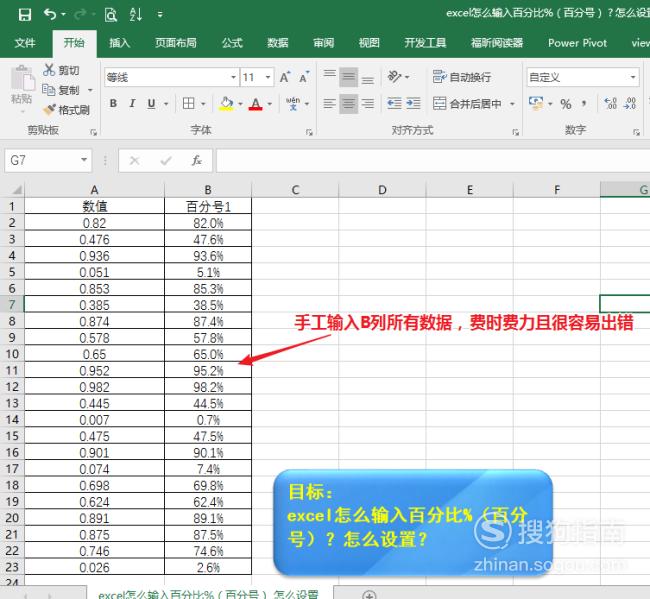
Task: Open the font name combo box 等线
Action: (x=172, y=78)
